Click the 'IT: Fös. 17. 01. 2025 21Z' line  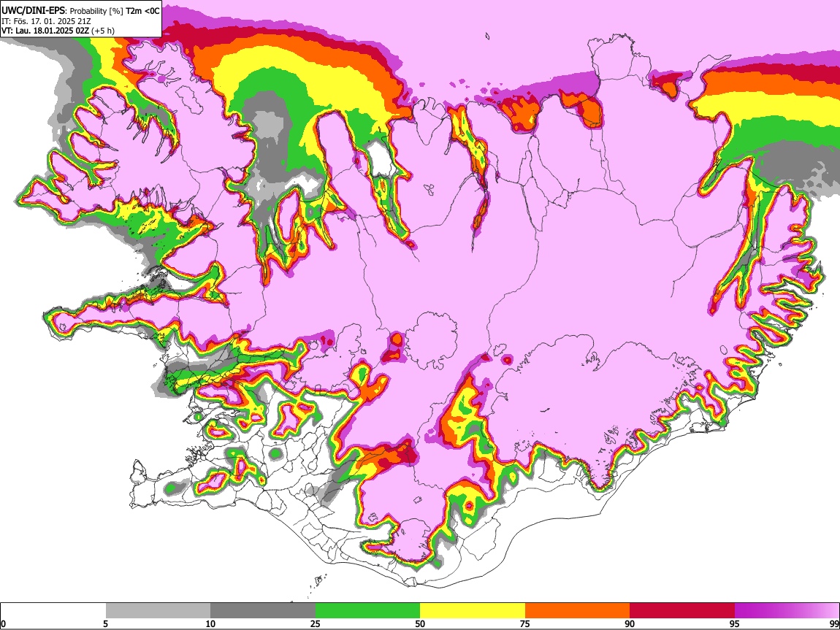click(46, 21)
